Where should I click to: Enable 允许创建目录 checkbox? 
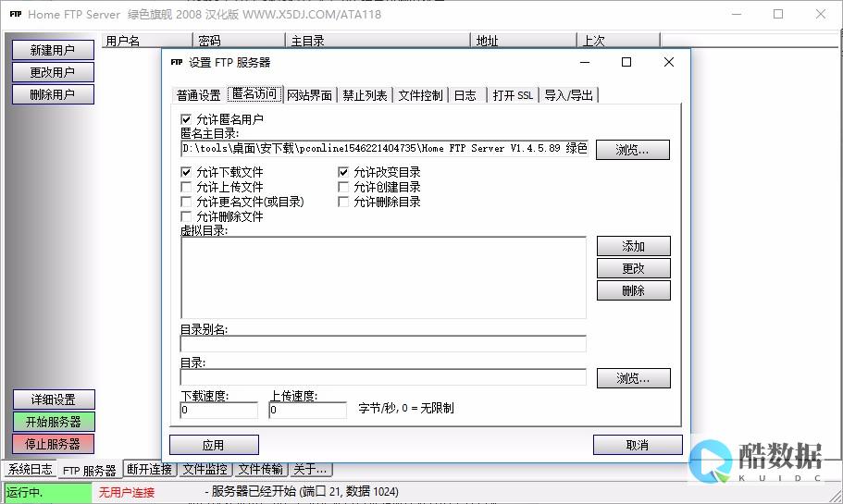point(343,187)
